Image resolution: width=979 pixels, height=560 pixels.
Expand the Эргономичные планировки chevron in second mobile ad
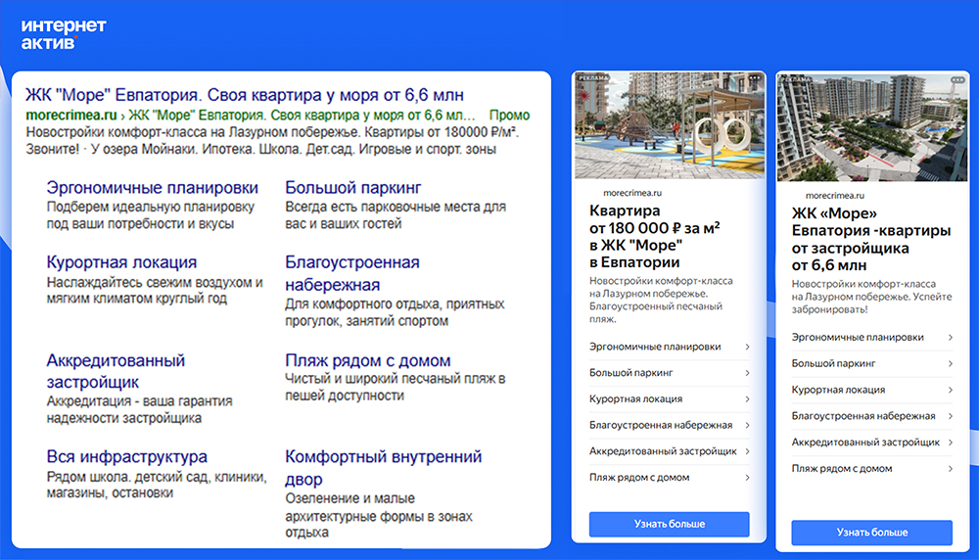pyautogui.click(x=950, y=338)
